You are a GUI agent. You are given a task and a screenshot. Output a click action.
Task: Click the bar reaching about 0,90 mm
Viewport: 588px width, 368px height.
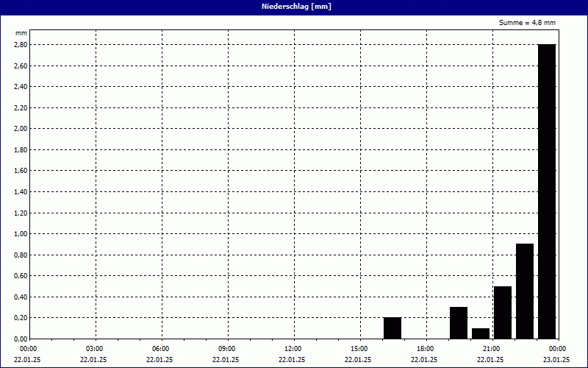pos(525,291)
